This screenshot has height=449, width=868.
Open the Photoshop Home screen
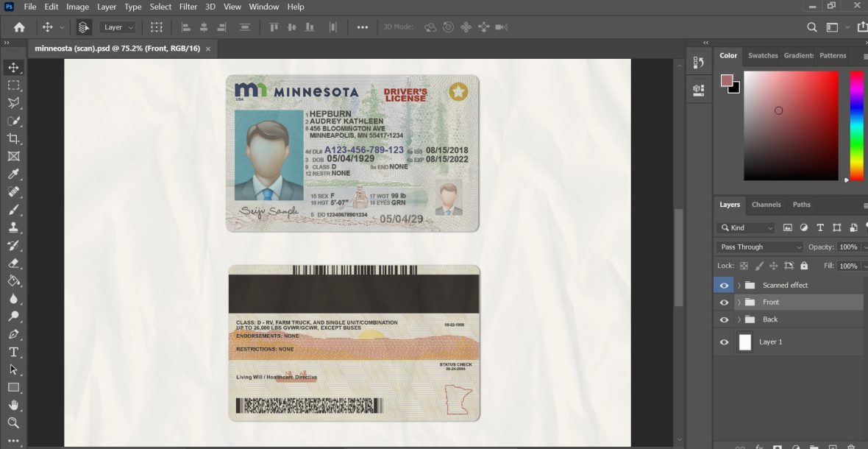click(18, 26)
